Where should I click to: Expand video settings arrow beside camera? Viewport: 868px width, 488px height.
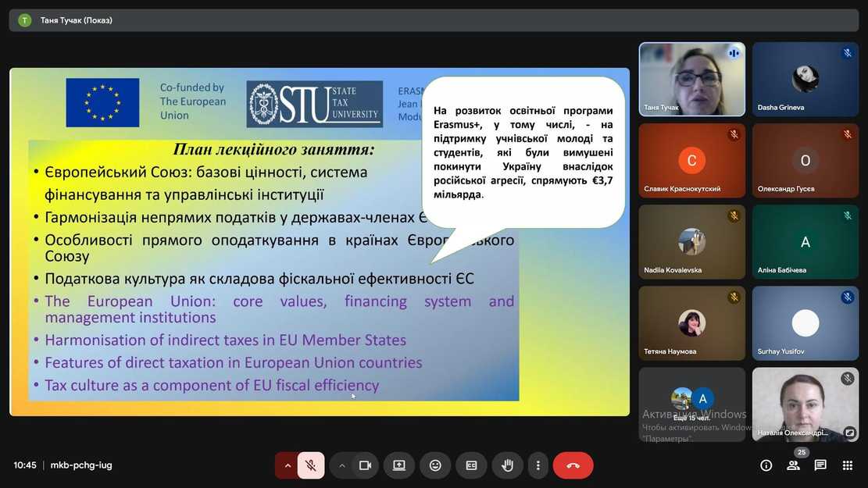click(x=341, y=465)
